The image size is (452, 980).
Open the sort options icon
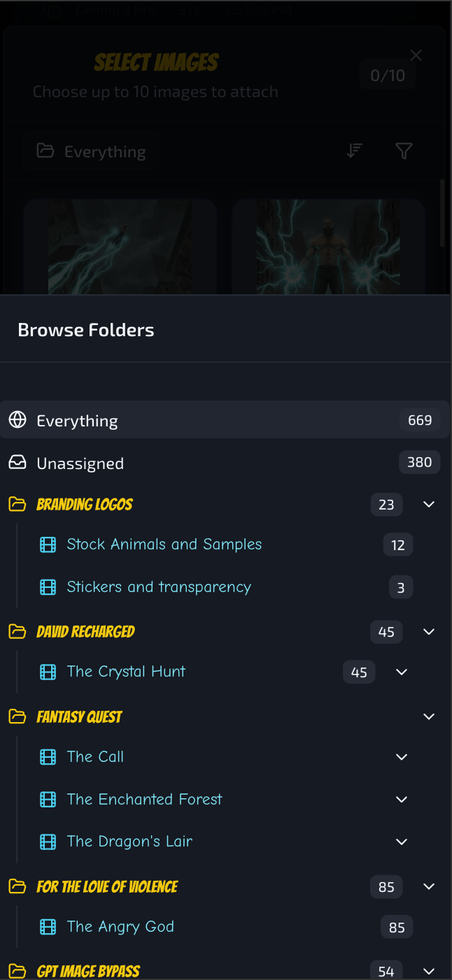point(354,150)
